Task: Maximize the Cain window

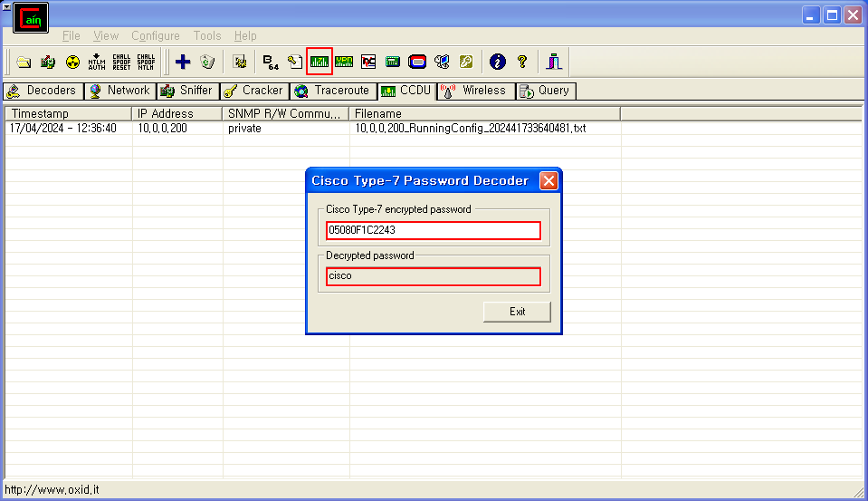Action: tap(832, 15)
